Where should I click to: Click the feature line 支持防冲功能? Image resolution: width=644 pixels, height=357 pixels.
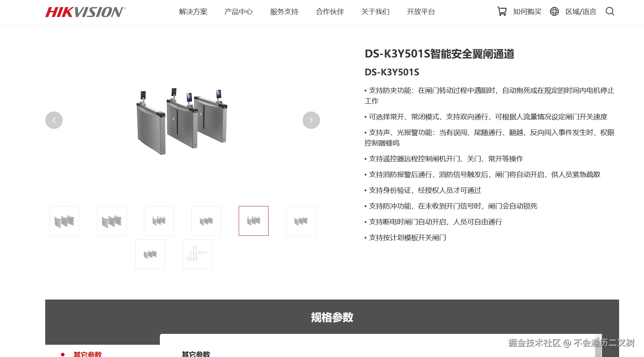click(451, 206)
